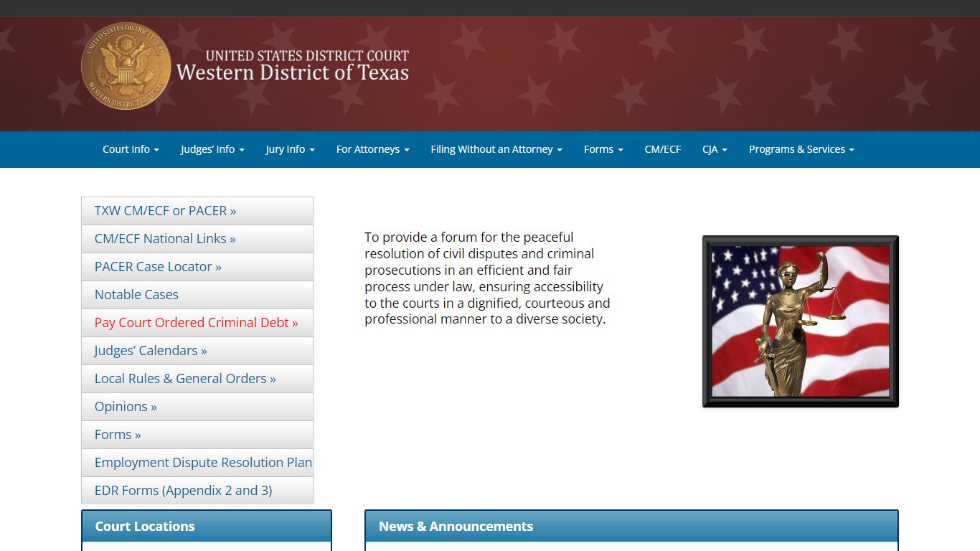Click the Court Locations panel header

207,527
